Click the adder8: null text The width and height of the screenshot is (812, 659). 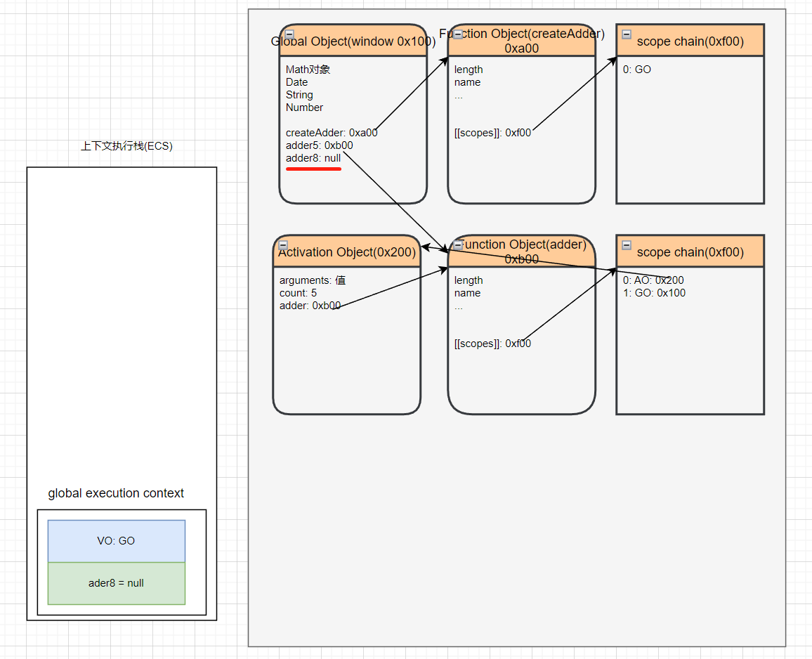pos(313,159)
